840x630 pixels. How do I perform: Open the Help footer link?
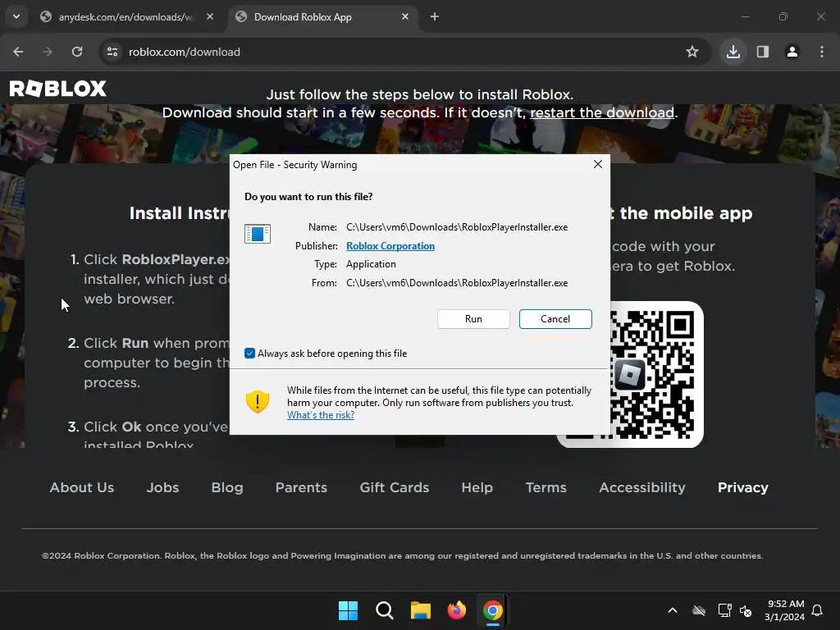click(x=477, y=487)
